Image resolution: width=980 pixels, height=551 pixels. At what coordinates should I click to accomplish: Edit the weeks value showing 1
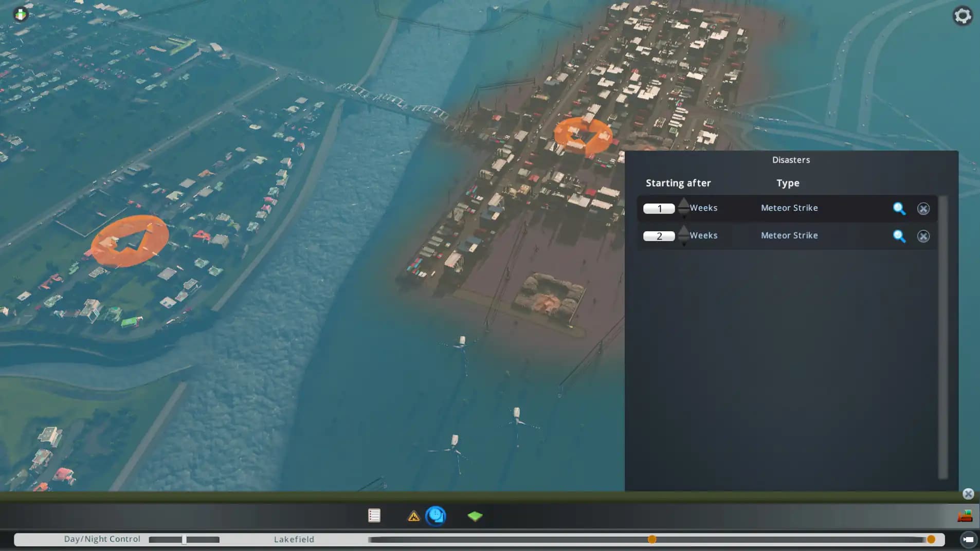[660, 209]
